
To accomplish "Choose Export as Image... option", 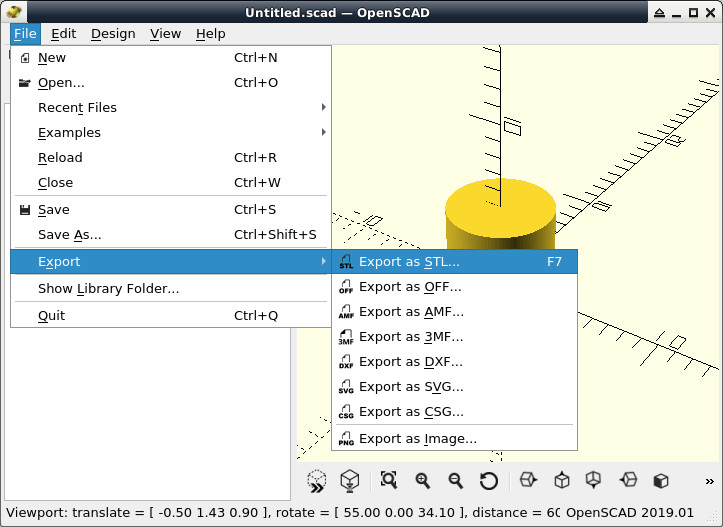I will pyautogui.click(x=454, y=438).
